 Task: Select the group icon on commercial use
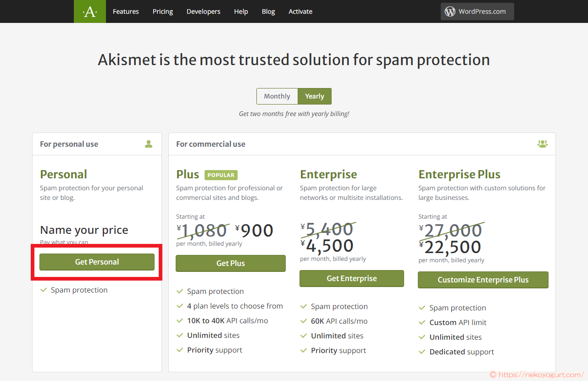543,144
